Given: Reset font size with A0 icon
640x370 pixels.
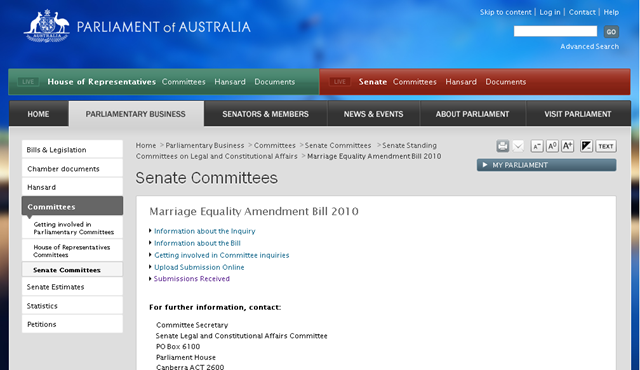Looking at the screenshot, I should (552, 146).
